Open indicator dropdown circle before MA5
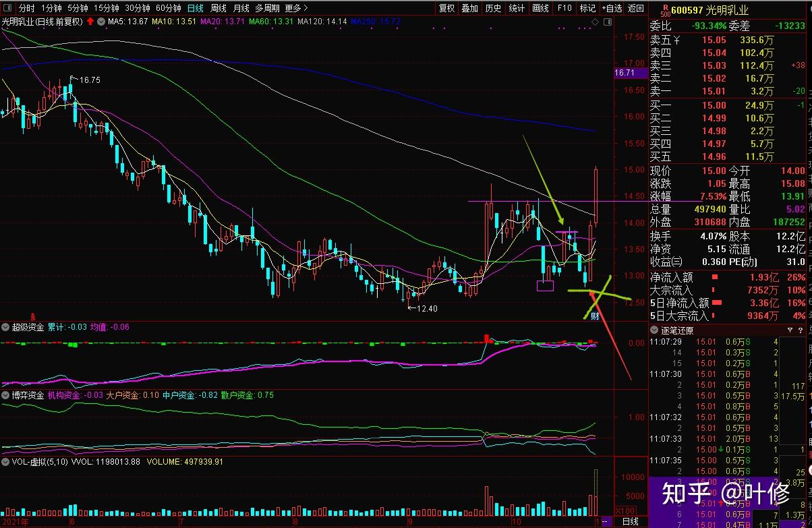812x528 pixels. 100,22
